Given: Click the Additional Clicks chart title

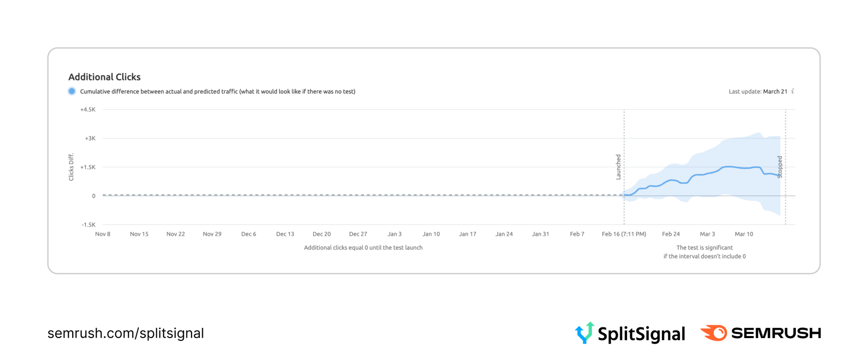Looking at the screenshot, I should (x=104, y=77).
